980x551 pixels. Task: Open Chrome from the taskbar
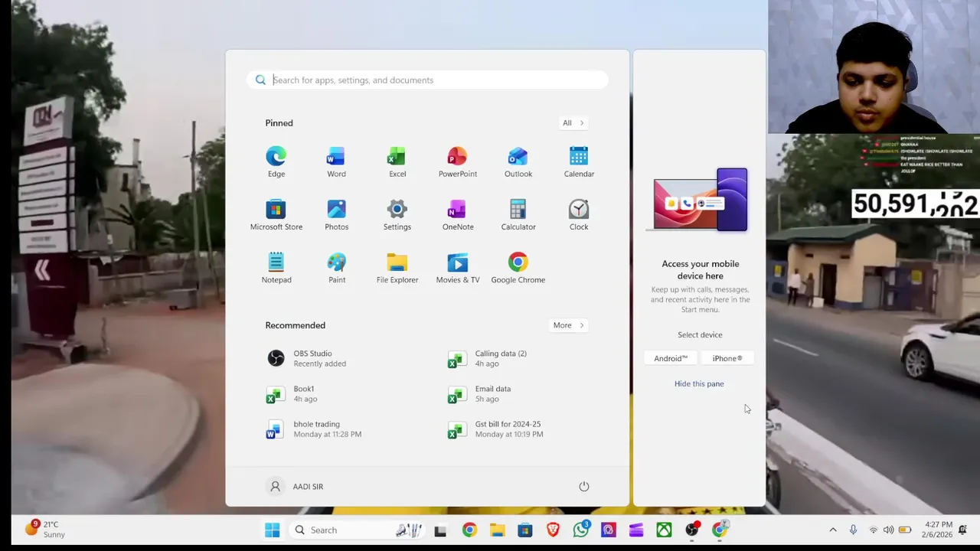(469, 530)
